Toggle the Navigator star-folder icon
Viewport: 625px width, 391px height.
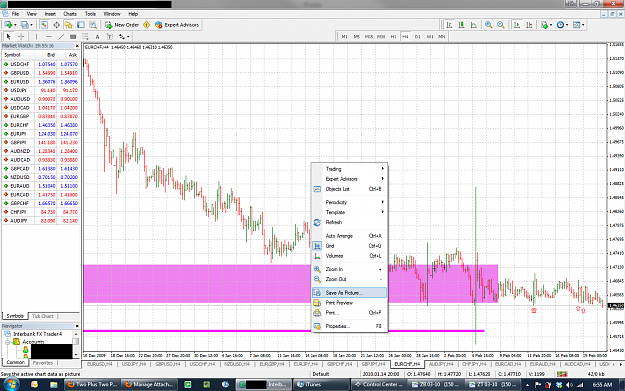click(69, 25)
